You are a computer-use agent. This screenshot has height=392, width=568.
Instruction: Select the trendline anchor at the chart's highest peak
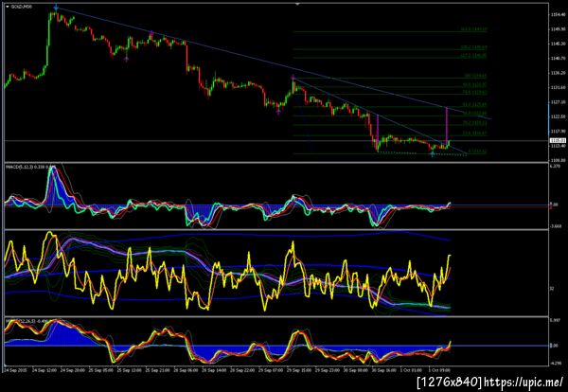coord(56,8)
